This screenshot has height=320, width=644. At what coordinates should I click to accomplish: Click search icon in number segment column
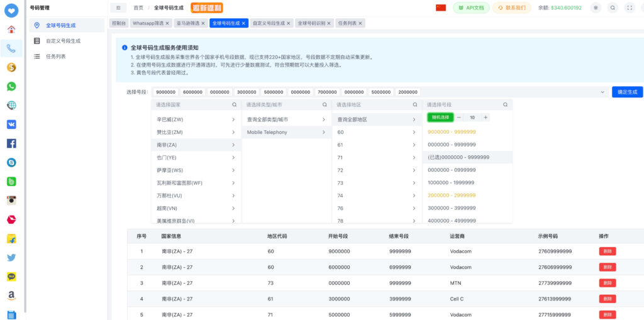click(505, 105)
